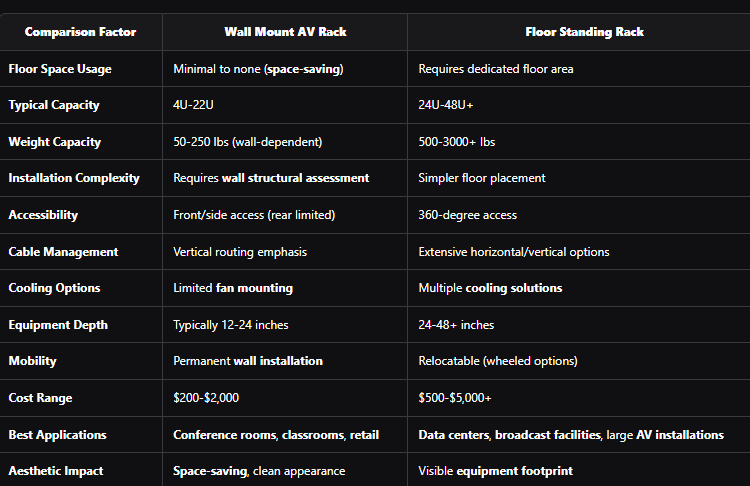Select the Floor Space Usage row label
The width and height of the screenshot is (750, 486).
(x=60, y=69)
